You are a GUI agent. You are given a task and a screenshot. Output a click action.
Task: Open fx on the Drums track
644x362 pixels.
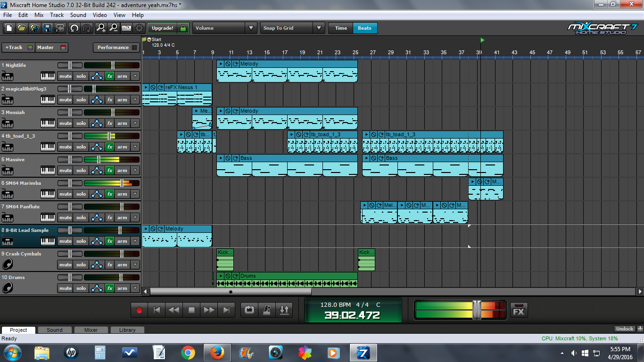[109, 288]
